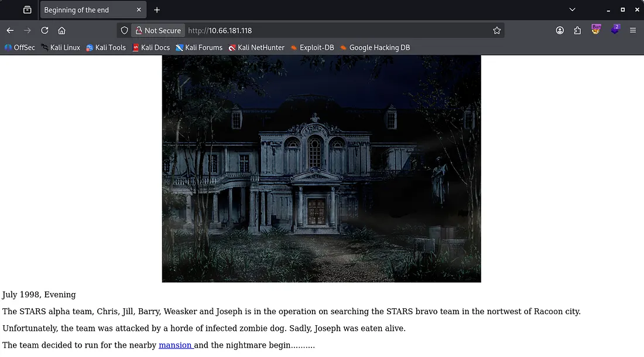Go to the browser home page
Image resolution: width=644 pixels, height=357 pixels.
click(x=61, y=30)
